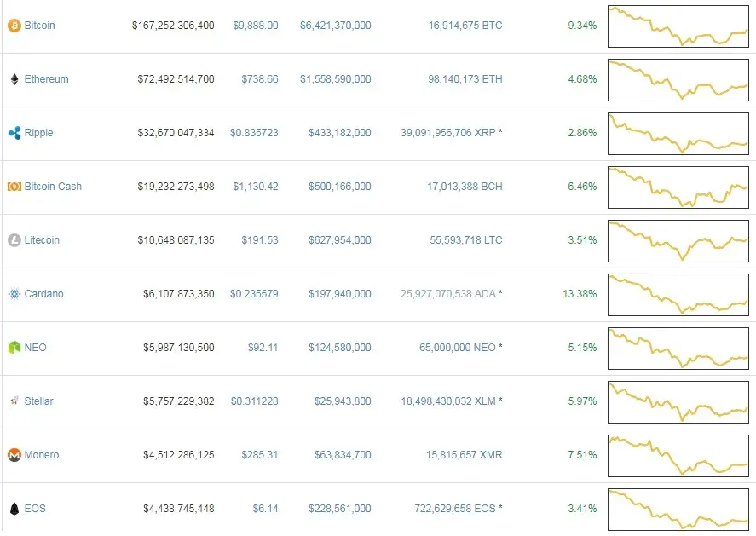This screenshot has height=536, width=756.
Task: Open the Litecoin name link
Action: coord(42,240)
